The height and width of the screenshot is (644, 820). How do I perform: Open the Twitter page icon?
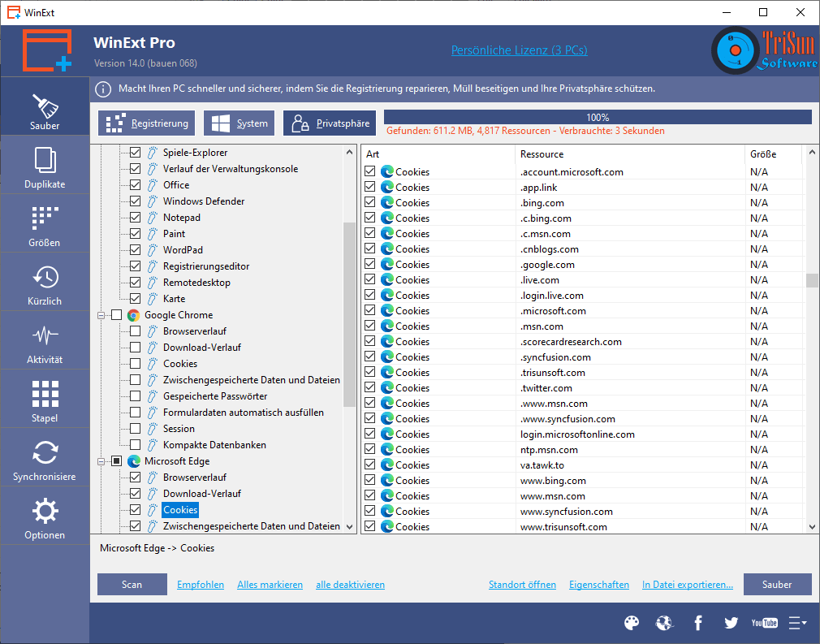pos(731,623)
